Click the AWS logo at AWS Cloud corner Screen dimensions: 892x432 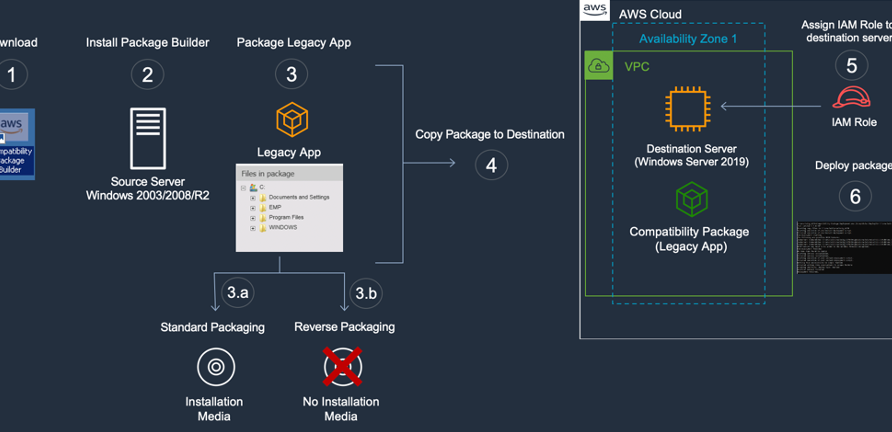[x=595, y=10]
